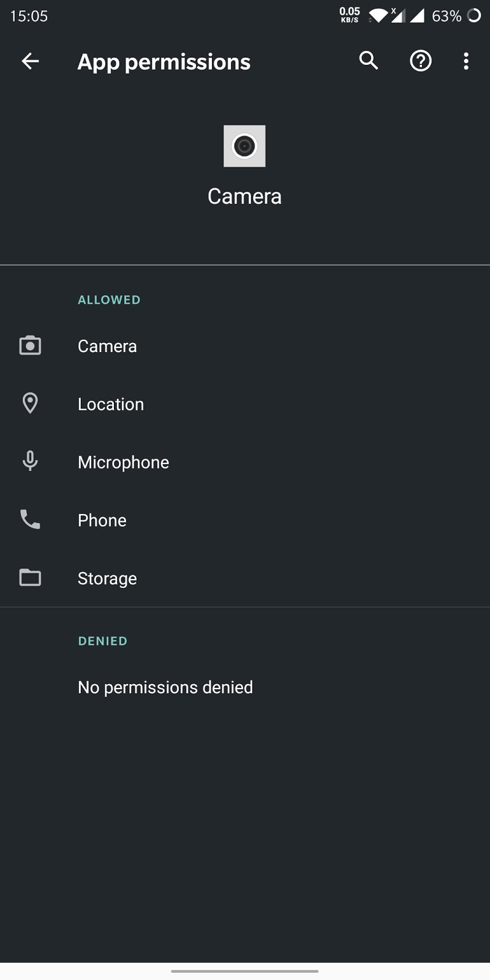Tap the DENIED section header
Screen dimensions: 490x980
[x=102, y=641]
